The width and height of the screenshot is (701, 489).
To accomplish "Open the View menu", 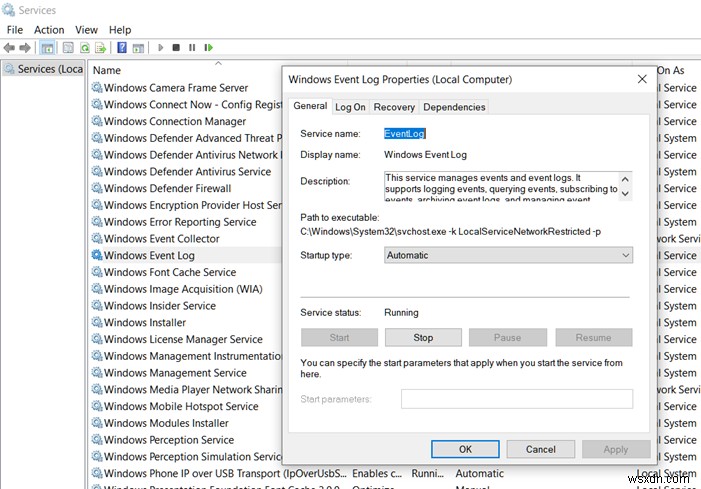I will 86,30.
